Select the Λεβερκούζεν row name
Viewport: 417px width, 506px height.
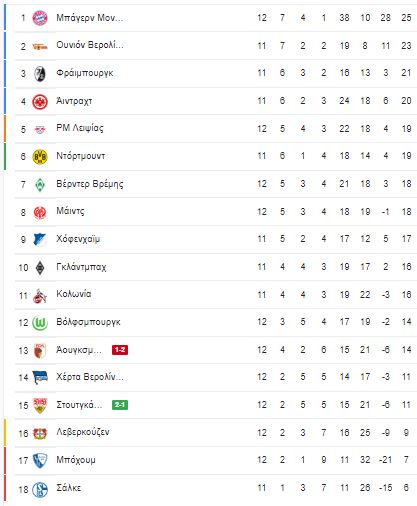pos(83,432)
